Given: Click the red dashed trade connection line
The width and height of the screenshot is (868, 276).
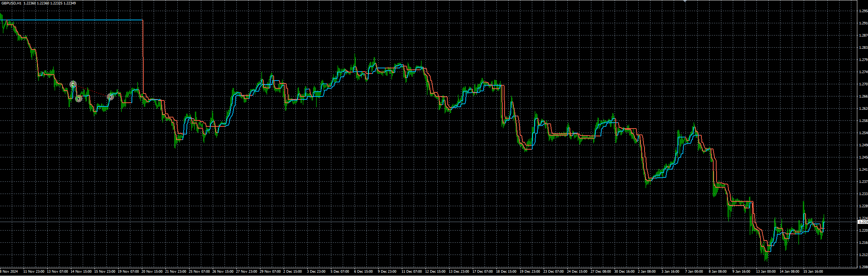Looking at the screenshot, I should 92,91.
